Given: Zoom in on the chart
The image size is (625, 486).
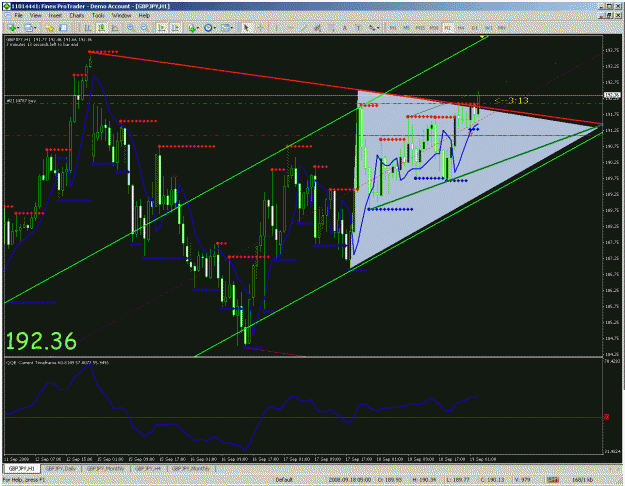Looking at the screenshot, I should [130, 28].
